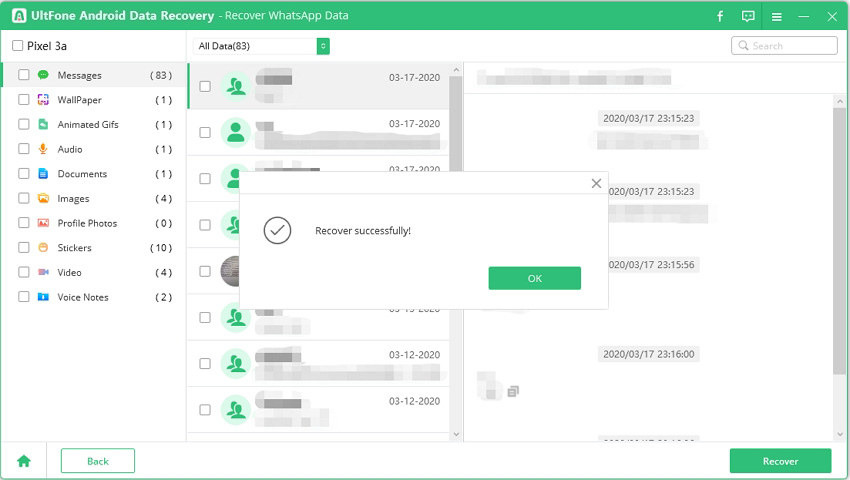Check the Animated Gifs checkbox
The image size is (850, 480).
coord(24,124)
